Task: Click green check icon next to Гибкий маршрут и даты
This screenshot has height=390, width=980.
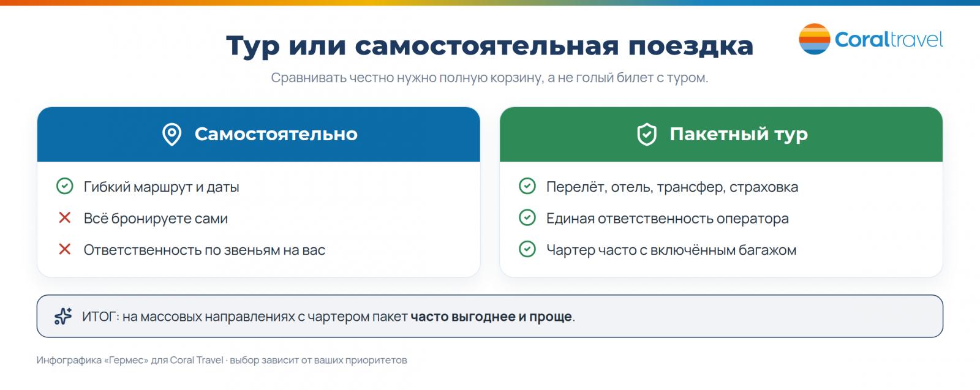Action: point(65,186)
